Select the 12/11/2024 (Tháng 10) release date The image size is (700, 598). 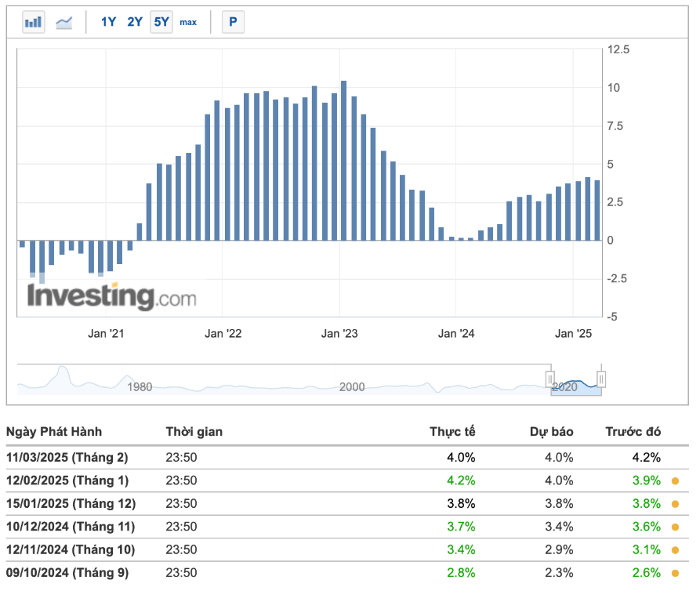71,550
